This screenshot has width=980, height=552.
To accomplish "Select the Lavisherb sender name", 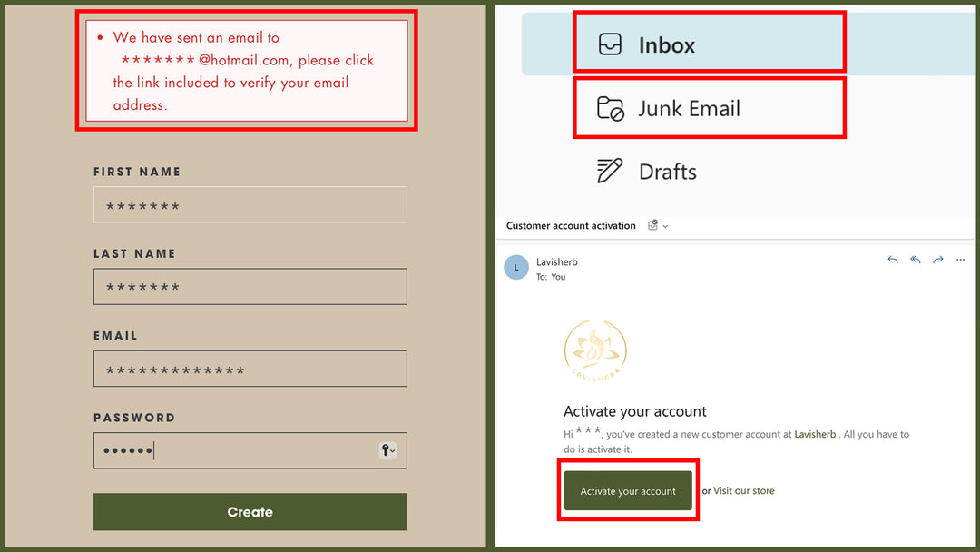I will point(556,261).
